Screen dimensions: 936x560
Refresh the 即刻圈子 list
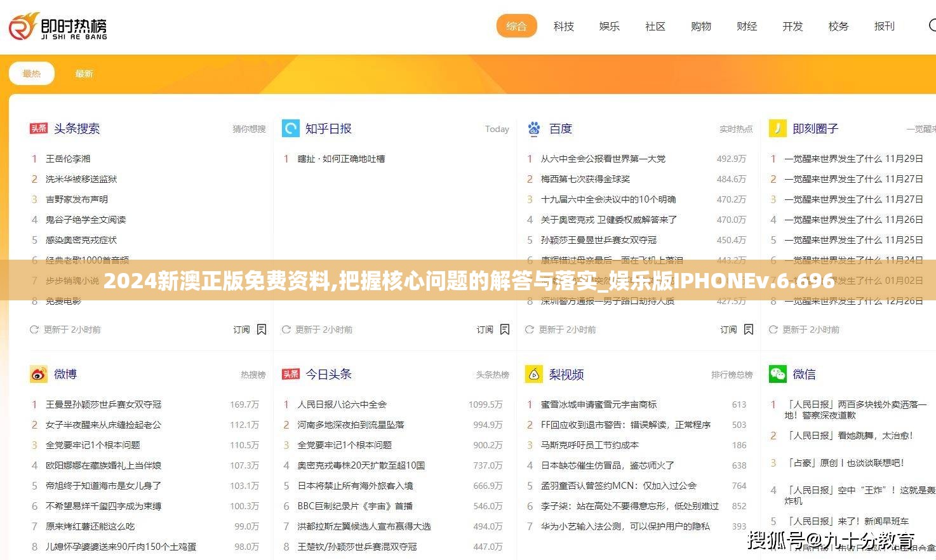773,330
